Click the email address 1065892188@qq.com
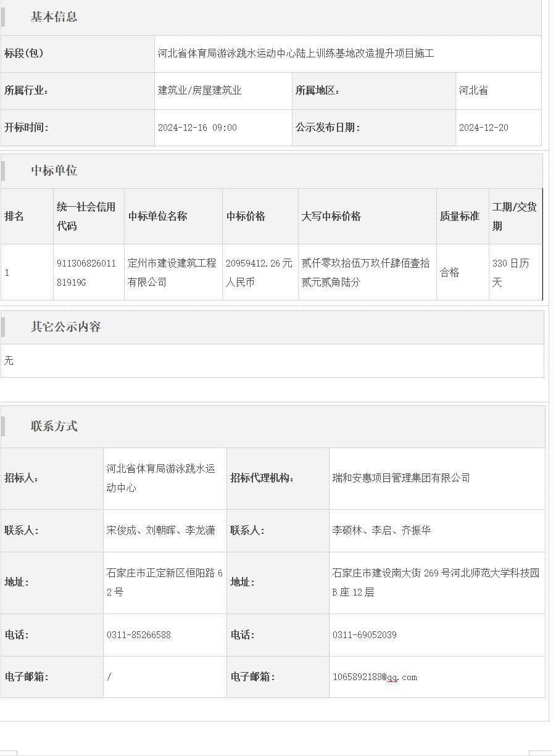 point(375,677)
